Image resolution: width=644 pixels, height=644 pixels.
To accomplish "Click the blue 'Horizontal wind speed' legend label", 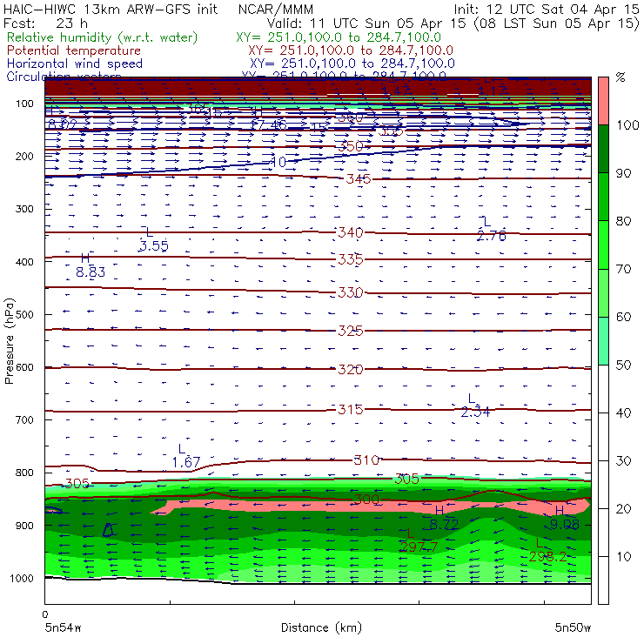I will click(75, 64).
